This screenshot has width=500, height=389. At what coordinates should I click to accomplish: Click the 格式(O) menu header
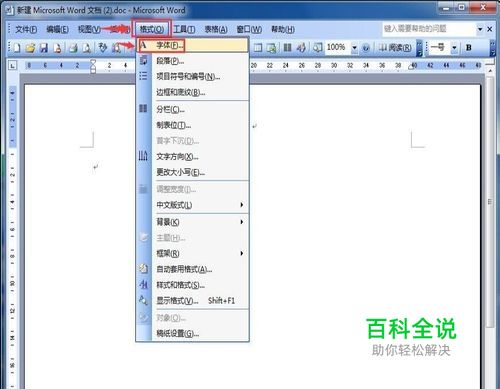[152, 29]
